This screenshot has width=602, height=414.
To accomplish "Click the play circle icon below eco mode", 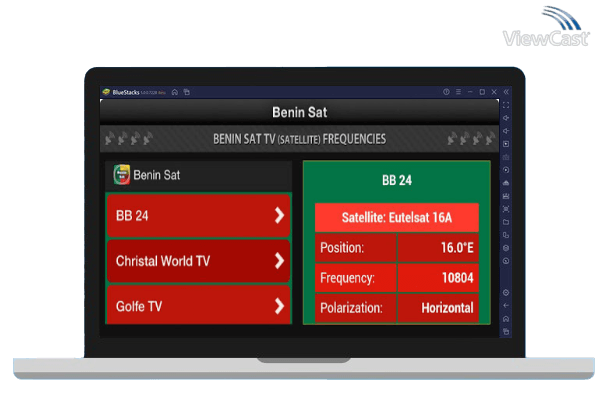I will (506, 261).
